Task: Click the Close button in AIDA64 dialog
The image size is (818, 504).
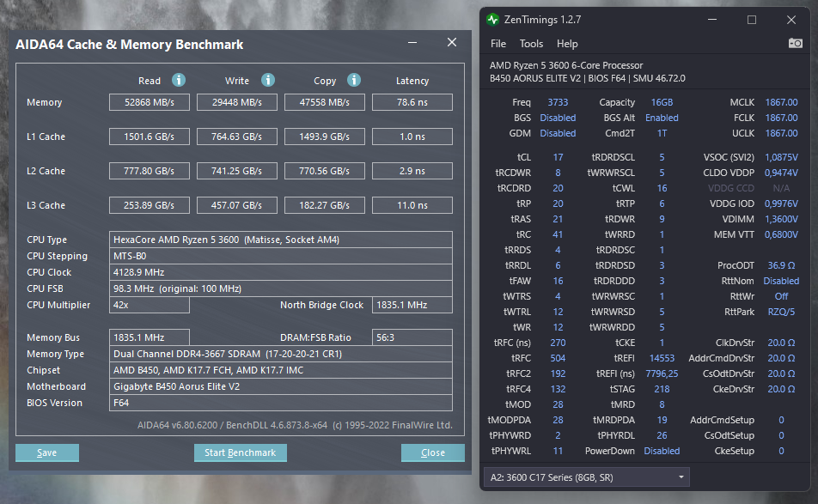Action: [x=432, y=452]
